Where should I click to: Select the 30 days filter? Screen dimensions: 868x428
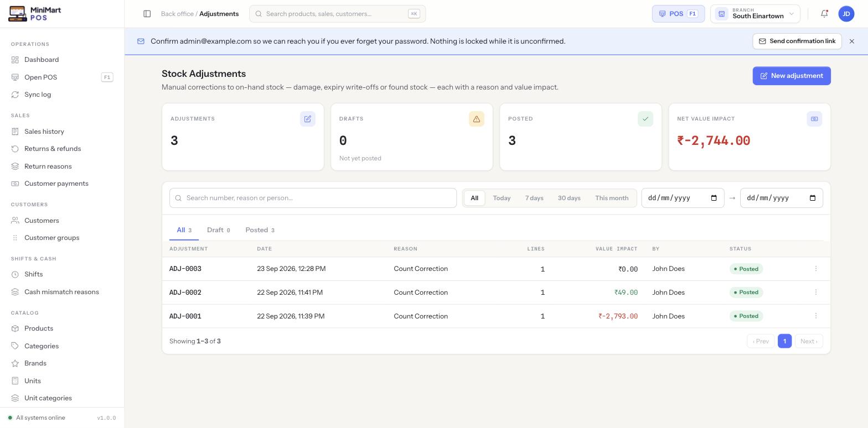click(569, 198)
